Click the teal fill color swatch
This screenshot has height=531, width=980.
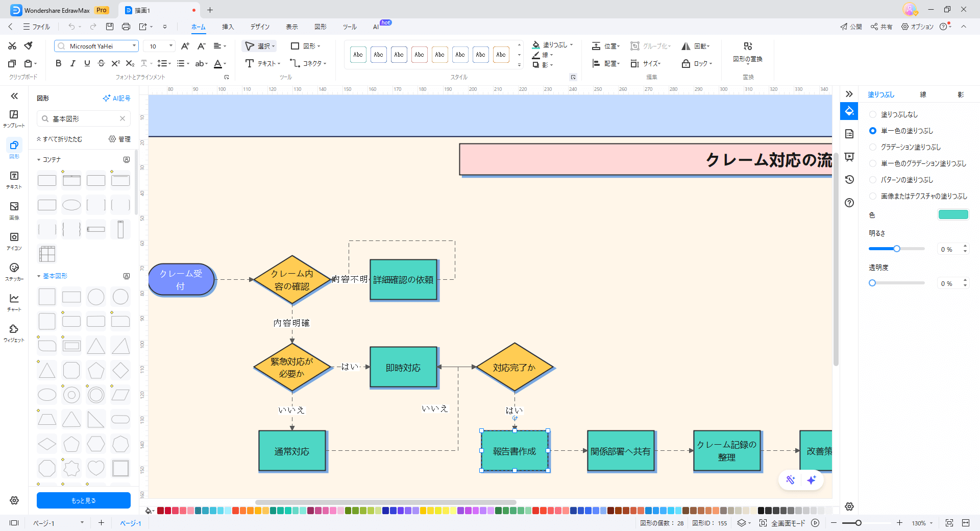[953, 214]
